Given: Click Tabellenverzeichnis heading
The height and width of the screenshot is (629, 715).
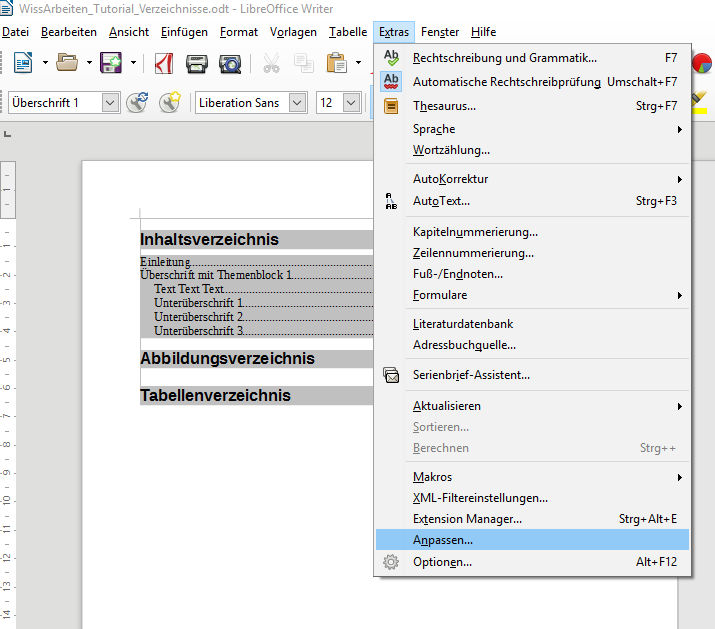Looking at the screenshot, I should (215, 395).
